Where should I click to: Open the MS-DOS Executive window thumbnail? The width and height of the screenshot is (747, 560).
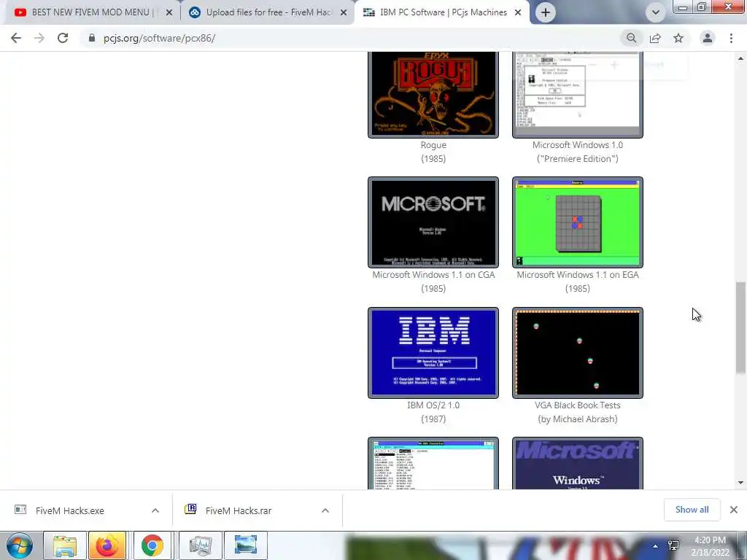[433, 463]
